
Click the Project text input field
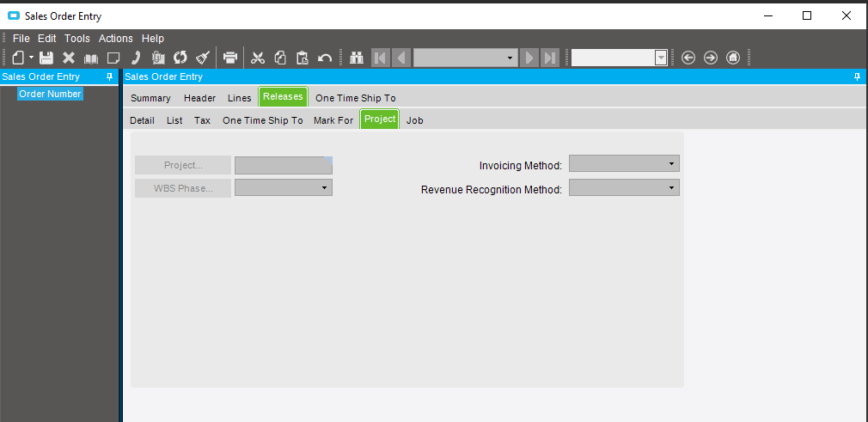point(284,165)
